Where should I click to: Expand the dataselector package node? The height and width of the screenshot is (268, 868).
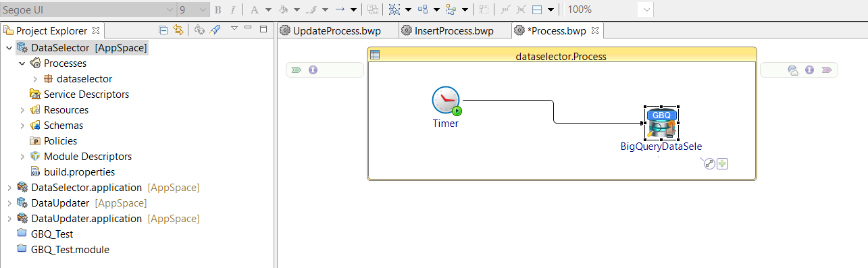tap(35, 79)
